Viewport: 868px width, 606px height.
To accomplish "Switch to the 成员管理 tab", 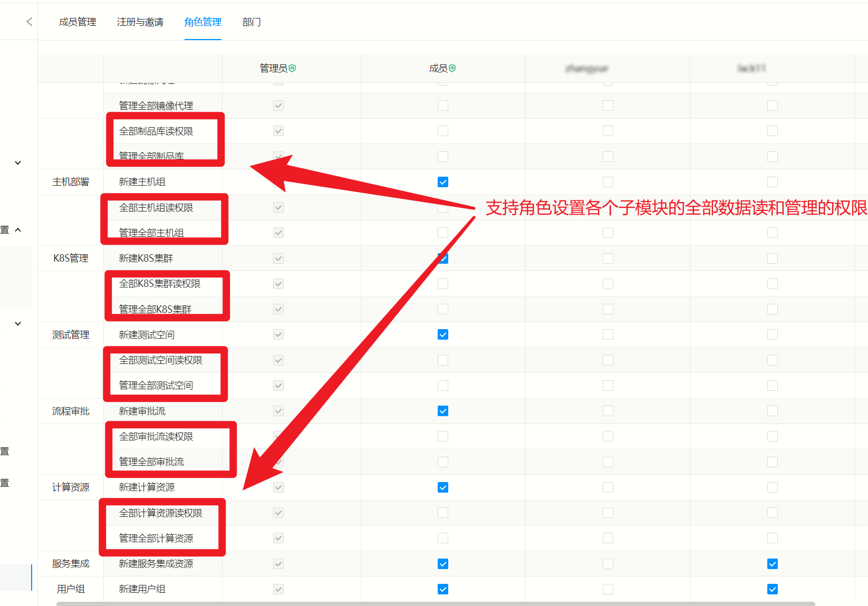I will 77,22.
